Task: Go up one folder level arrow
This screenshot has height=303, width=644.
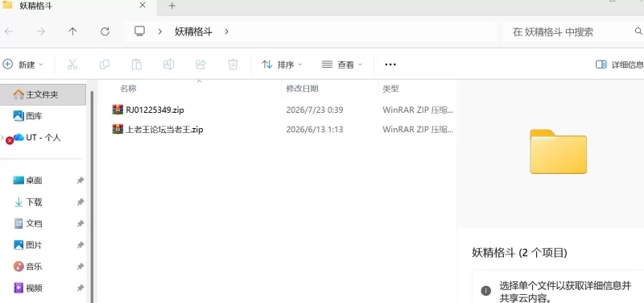Action: coord(72,31)
